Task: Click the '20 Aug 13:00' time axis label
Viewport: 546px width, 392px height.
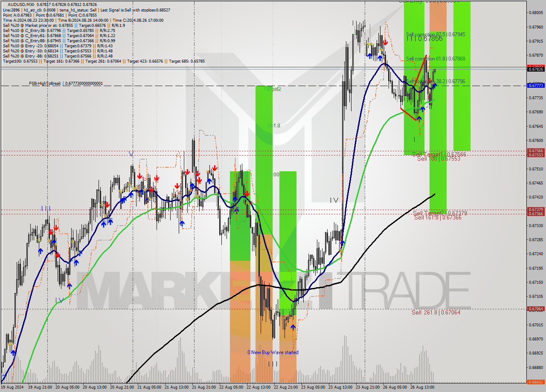Action: 95,387
